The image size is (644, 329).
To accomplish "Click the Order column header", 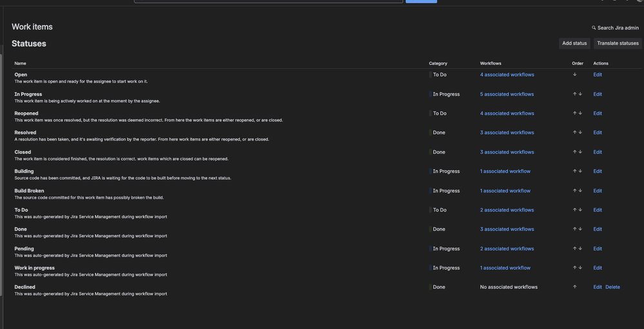I will (x=578, y=63).
